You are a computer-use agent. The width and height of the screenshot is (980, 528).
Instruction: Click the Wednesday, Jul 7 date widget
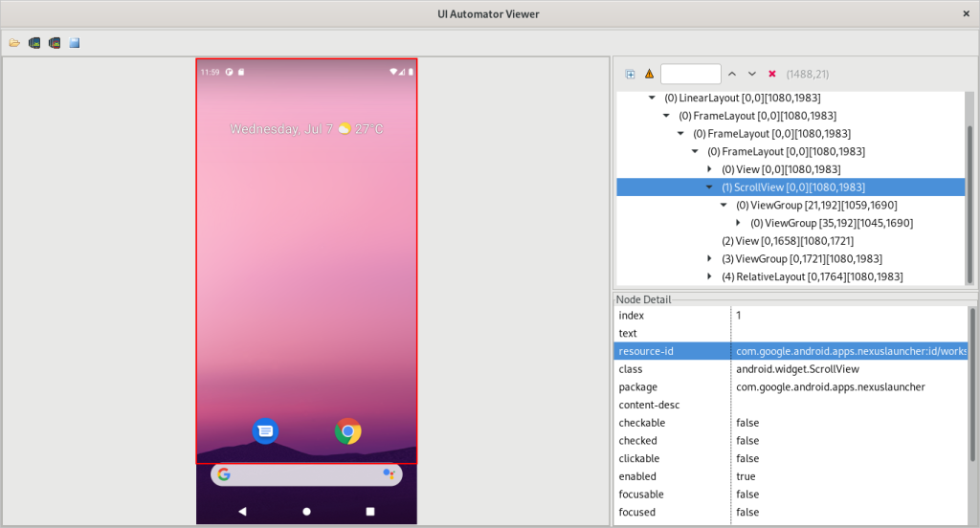(281, 129)
